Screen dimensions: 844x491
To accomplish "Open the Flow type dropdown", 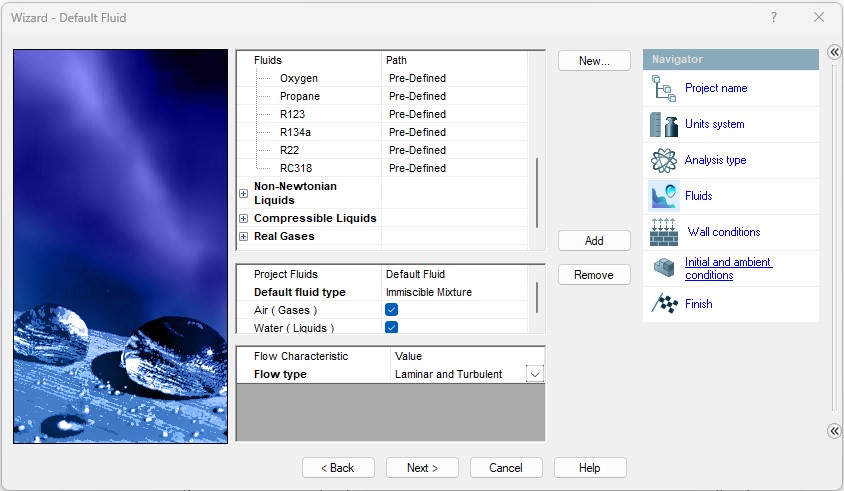I will click(x=535, y=374).
